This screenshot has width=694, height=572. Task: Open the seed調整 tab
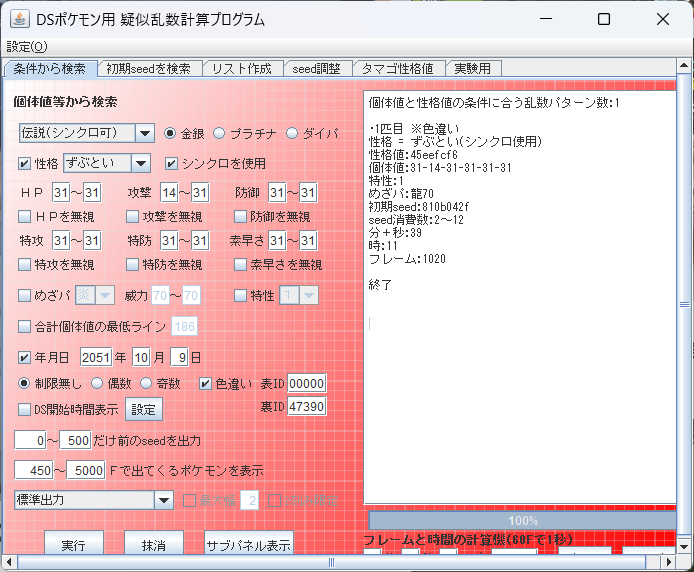tap(316, 69)
